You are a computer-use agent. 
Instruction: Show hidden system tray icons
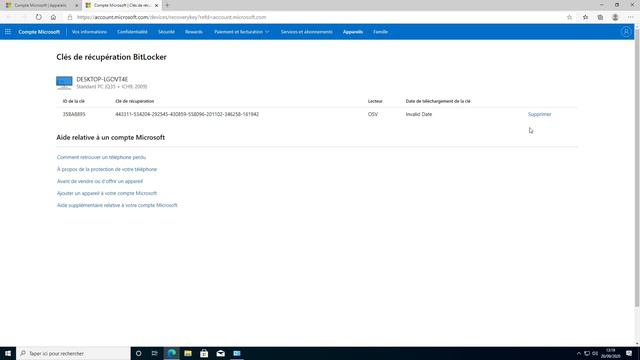click(x=578, y=353)
